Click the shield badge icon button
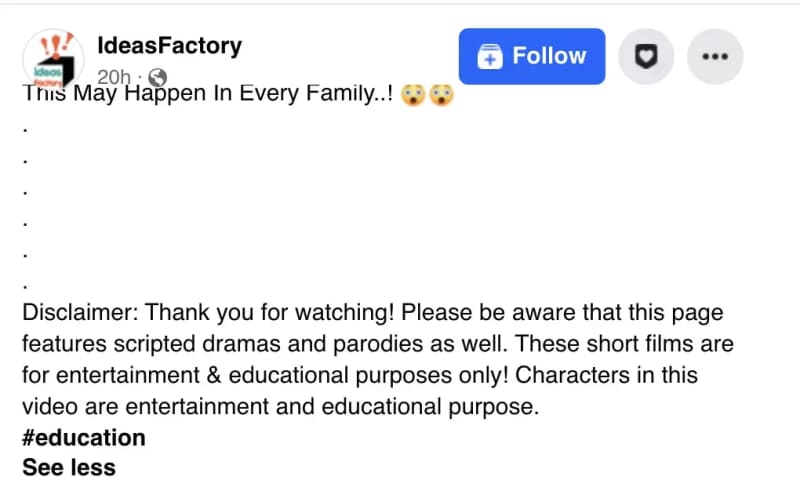The image size is (800, 502). [x=647, y=57]
